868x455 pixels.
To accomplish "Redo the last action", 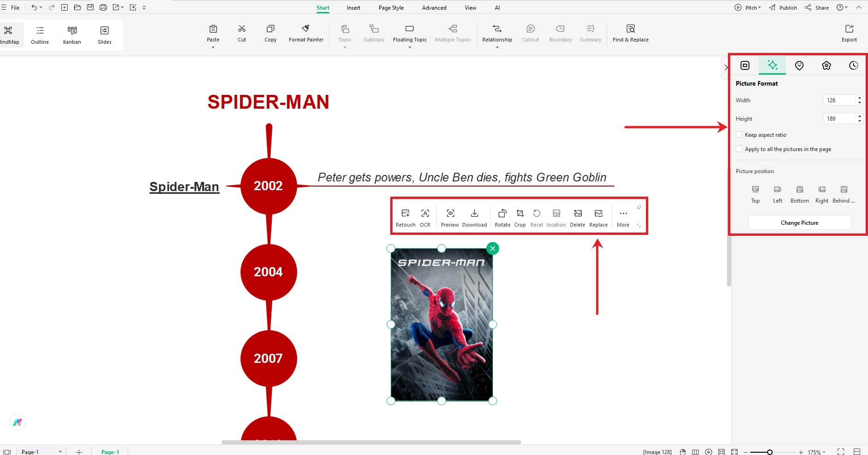I will pos(52,7).
